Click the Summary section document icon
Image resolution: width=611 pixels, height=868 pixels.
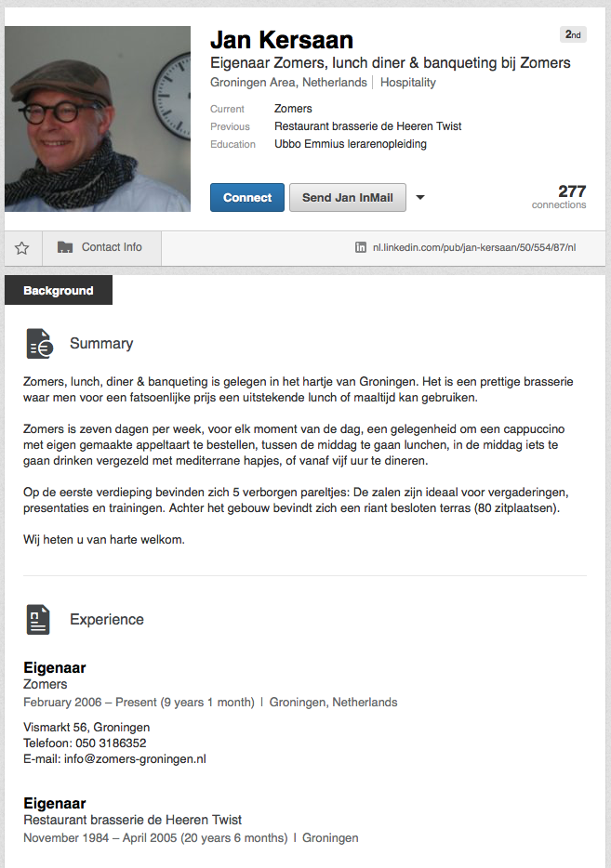[x=39, y=344]
